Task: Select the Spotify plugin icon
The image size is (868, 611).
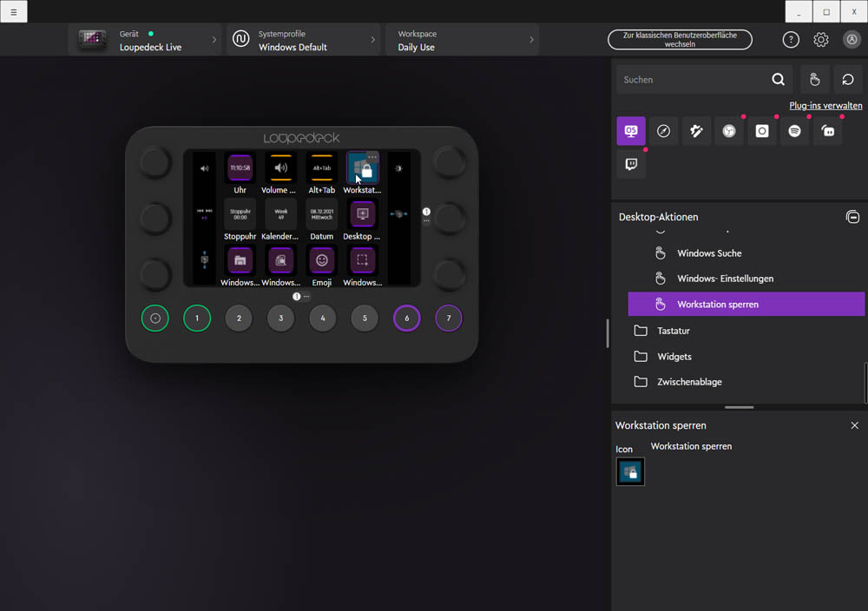Action: click(x=794, y=131)
